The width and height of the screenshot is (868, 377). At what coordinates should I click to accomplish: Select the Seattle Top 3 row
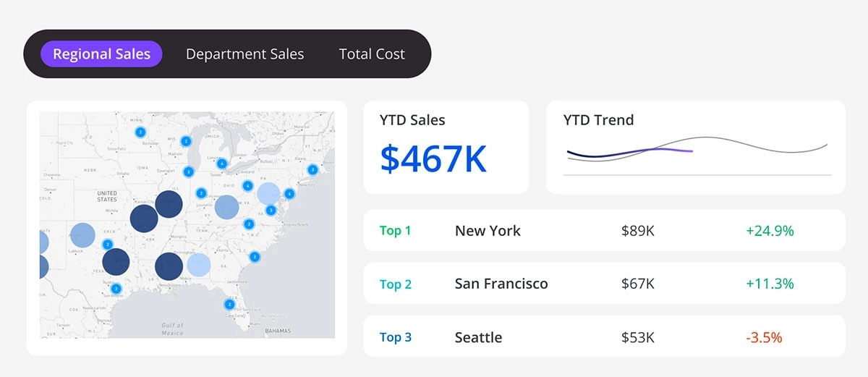click(x=604, y=337)
